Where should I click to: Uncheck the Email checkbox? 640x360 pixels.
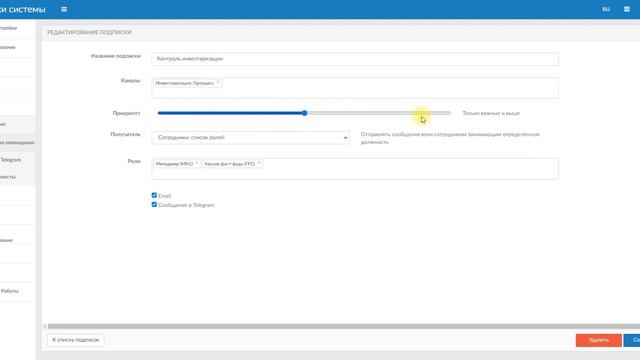tap(154, 196)
